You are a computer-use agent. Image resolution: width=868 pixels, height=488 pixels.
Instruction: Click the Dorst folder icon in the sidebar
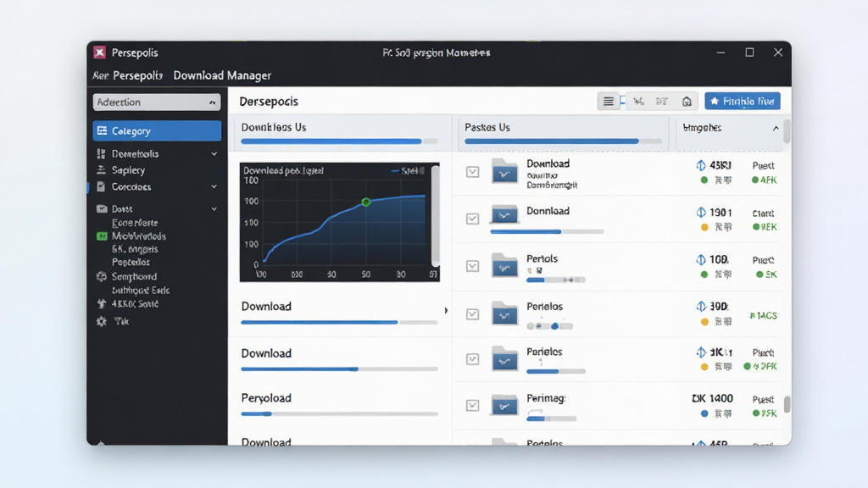(x=102, y=209)
